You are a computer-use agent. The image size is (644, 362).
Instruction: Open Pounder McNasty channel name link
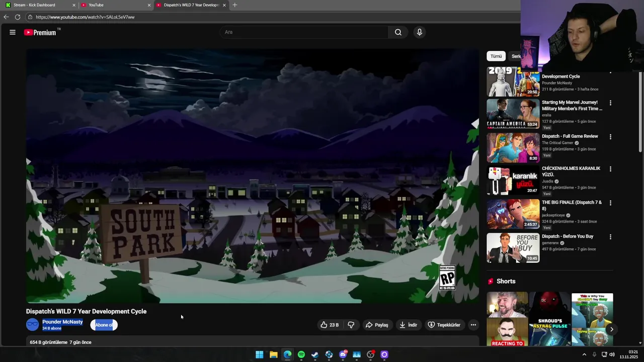coord(62,322)
